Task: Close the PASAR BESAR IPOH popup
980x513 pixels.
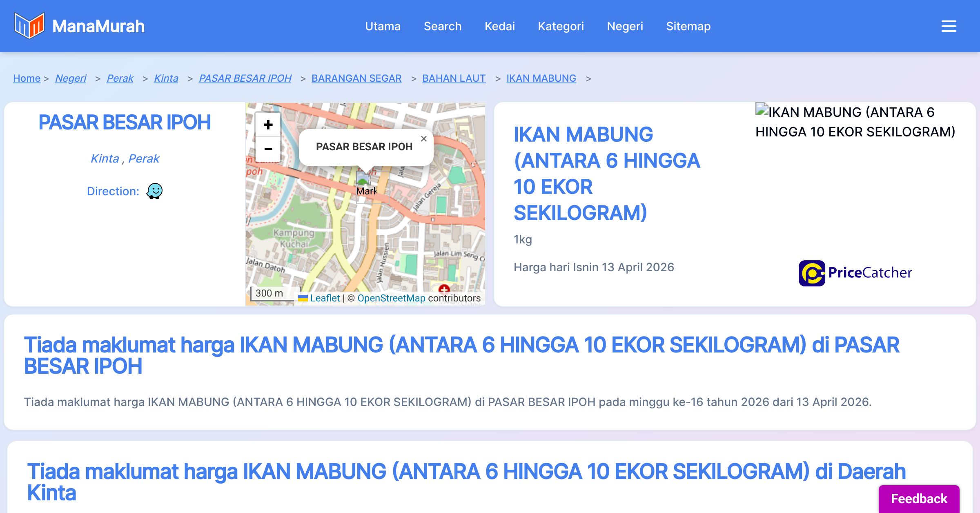Action: click(x=423, y=139)
